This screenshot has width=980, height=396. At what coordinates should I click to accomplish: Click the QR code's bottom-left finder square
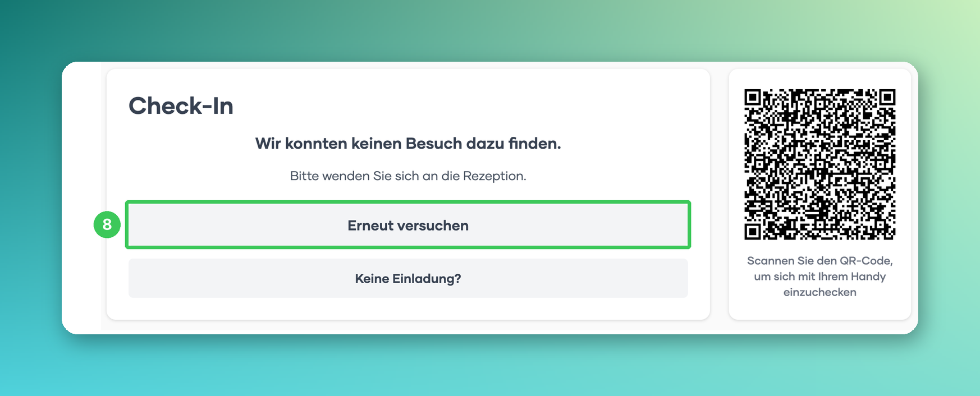pyautogui.click(x=753, y=231)
